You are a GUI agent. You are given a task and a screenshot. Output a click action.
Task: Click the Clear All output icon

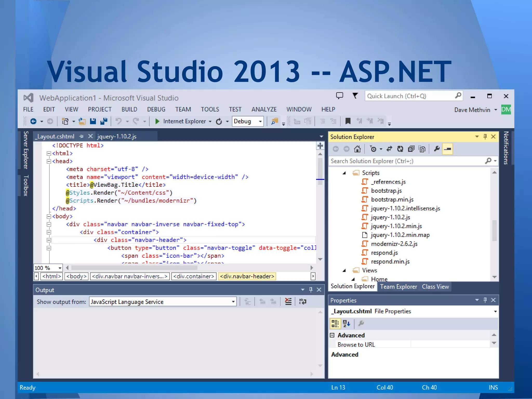tap(288, 302)
